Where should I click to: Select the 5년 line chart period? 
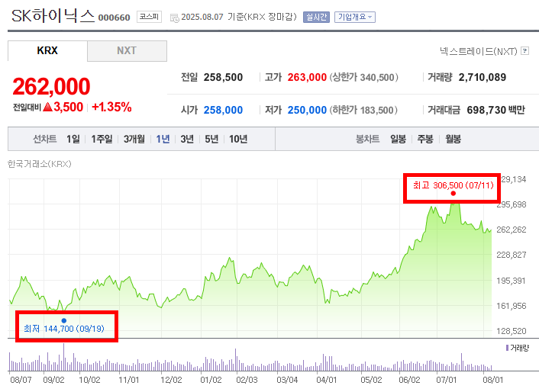tap(211, 139)
